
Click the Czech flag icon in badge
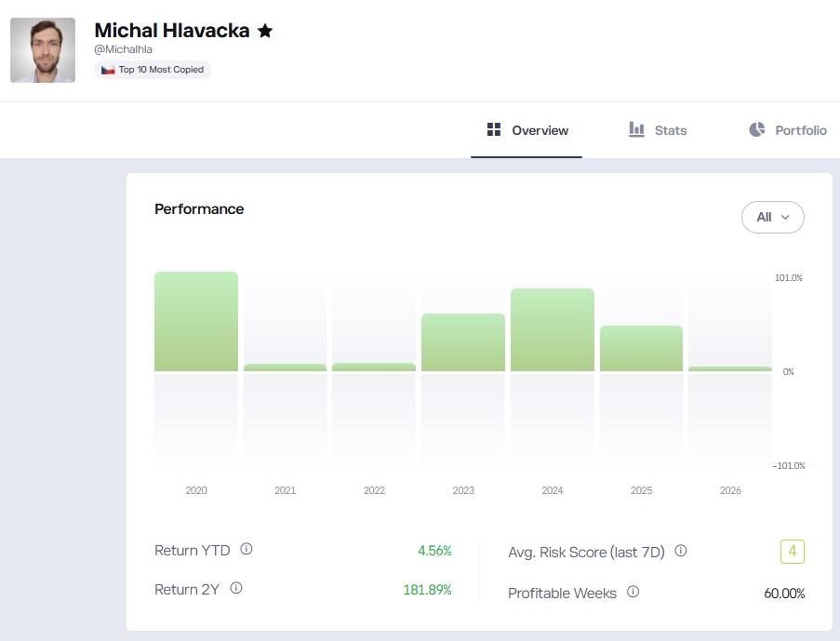[108, 70]
